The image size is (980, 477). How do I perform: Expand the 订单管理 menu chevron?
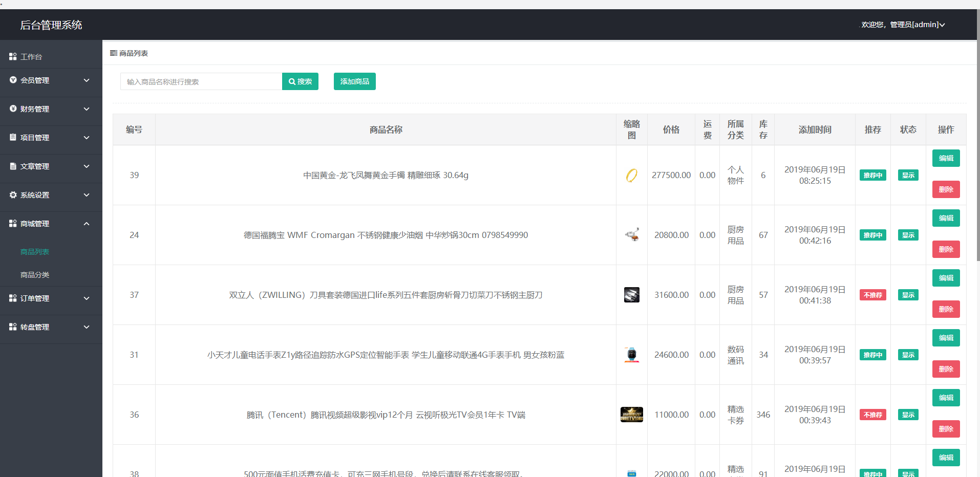coord(87,298)
